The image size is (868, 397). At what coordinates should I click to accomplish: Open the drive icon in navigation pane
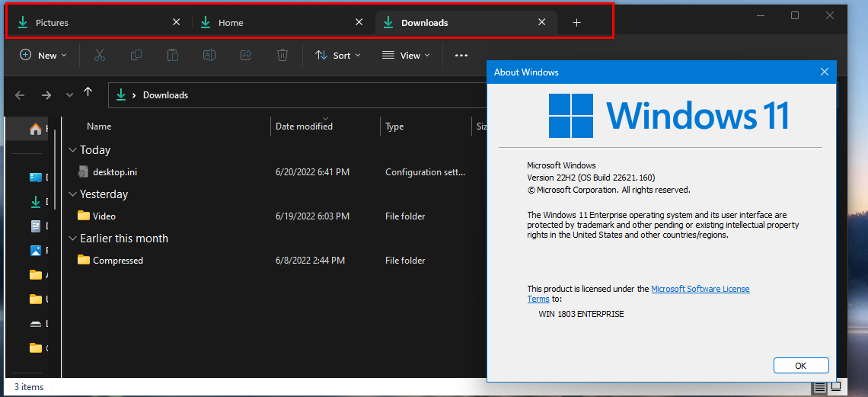[x=36, y=324]
